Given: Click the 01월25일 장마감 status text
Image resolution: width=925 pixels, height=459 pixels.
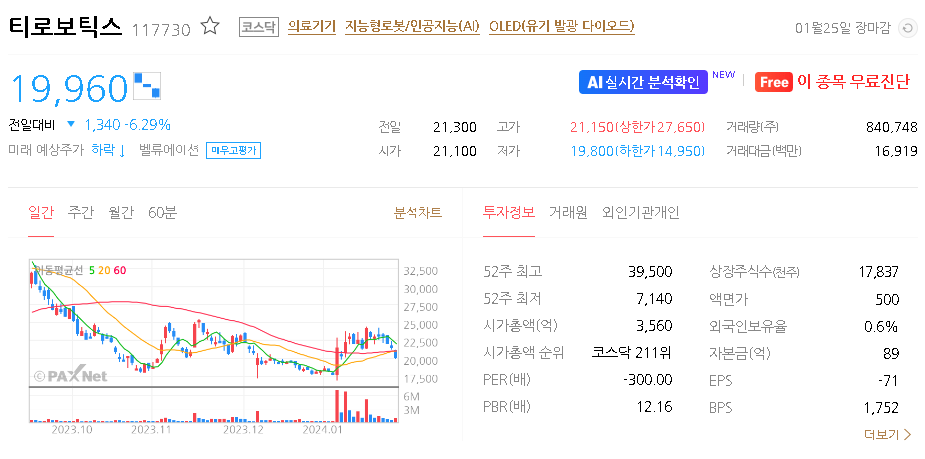Looking at the screenshot, I should (842, 28).
